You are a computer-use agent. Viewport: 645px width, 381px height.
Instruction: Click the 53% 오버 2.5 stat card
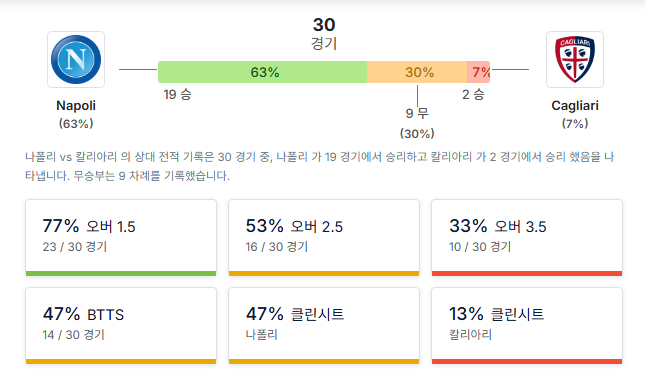coord(324,238)
